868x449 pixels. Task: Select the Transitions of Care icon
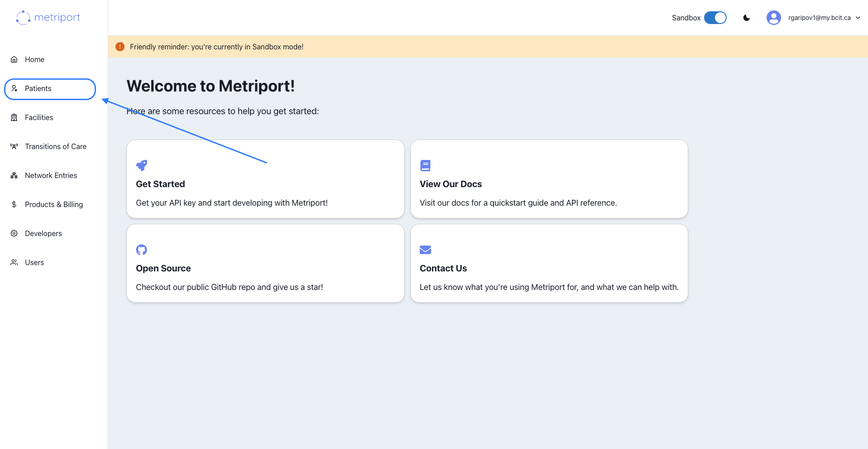(x=14, y=146)
